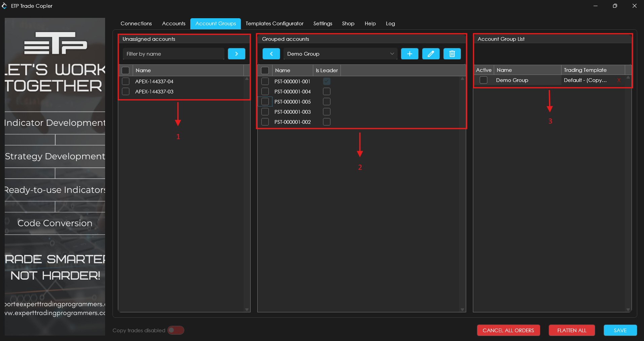Edit the group using the pencil icon
Screen dimensions: 644x341
point(430,54)
